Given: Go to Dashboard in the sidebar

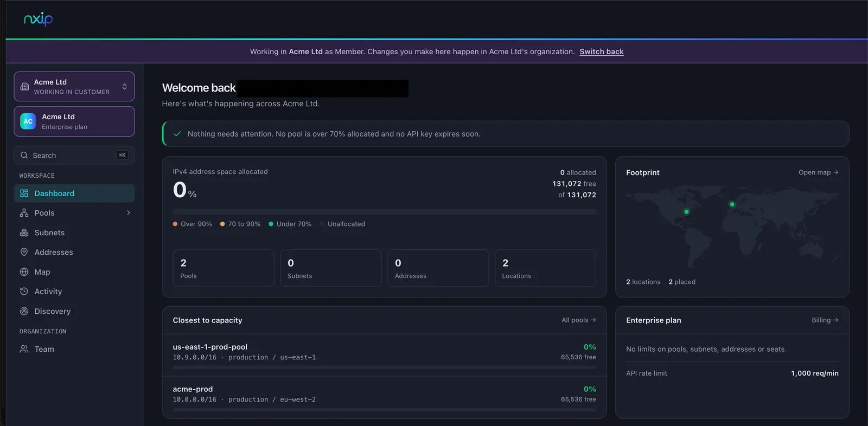Looking at the screenshot, I should point(74,193).
